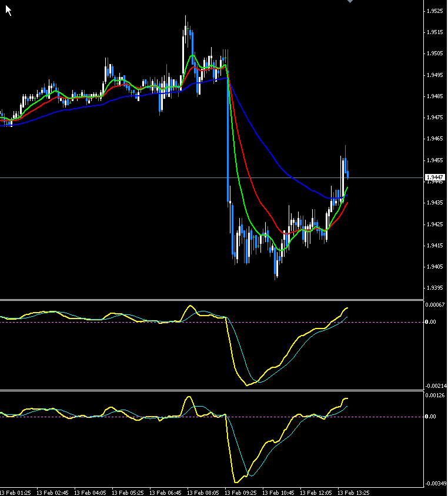Click the 1.9395 price scale label
The width and height of the screenshot is (448, 496).
coord(434,288)
